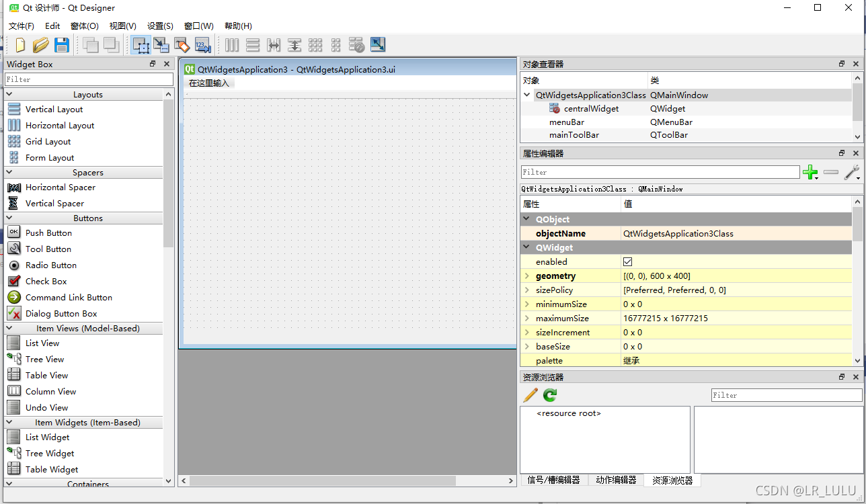Collapse the Spacers category
This screenshot has width=866, height=504.
[x=9, y=173]
